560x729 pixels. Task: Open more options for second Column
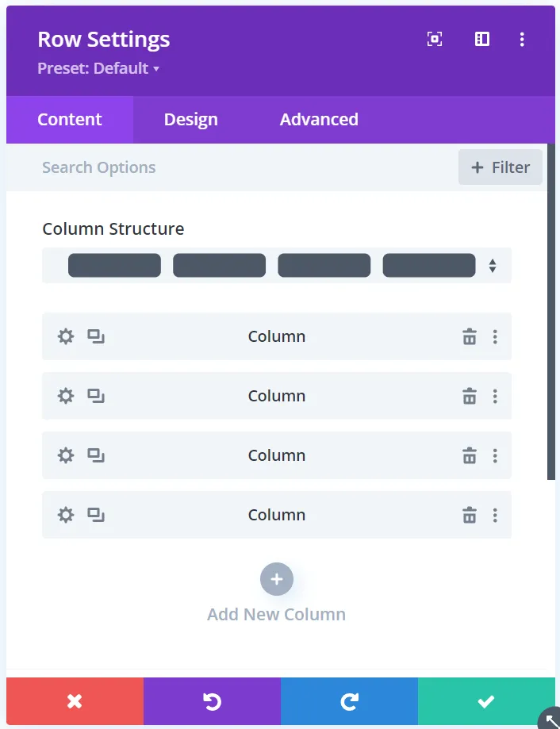[495, 396]
